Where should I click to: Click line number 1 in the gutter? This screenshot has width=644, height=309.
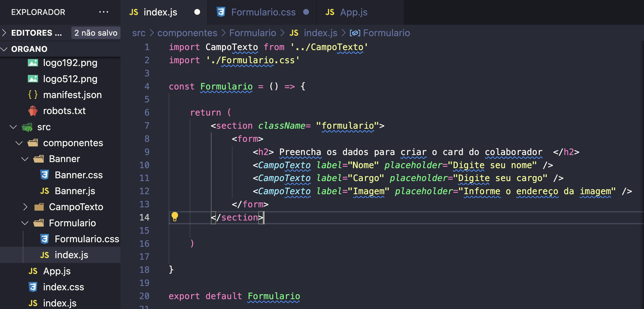147,47
